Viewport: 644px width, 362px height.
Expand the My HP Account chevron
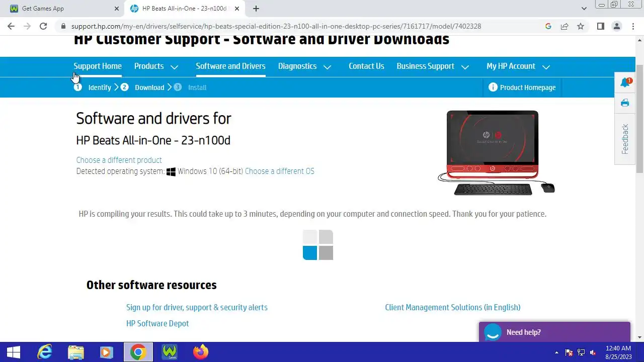(x=546, y=67)
